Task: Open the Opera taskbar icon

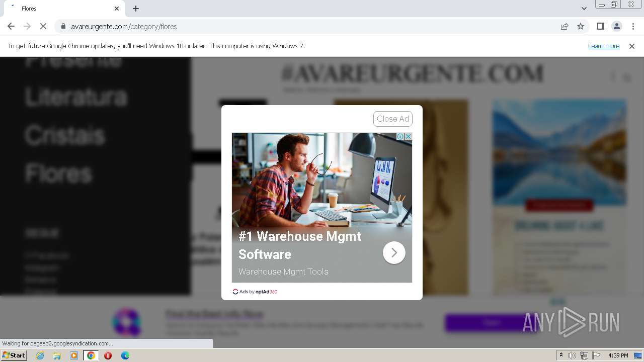Action: 108,355
